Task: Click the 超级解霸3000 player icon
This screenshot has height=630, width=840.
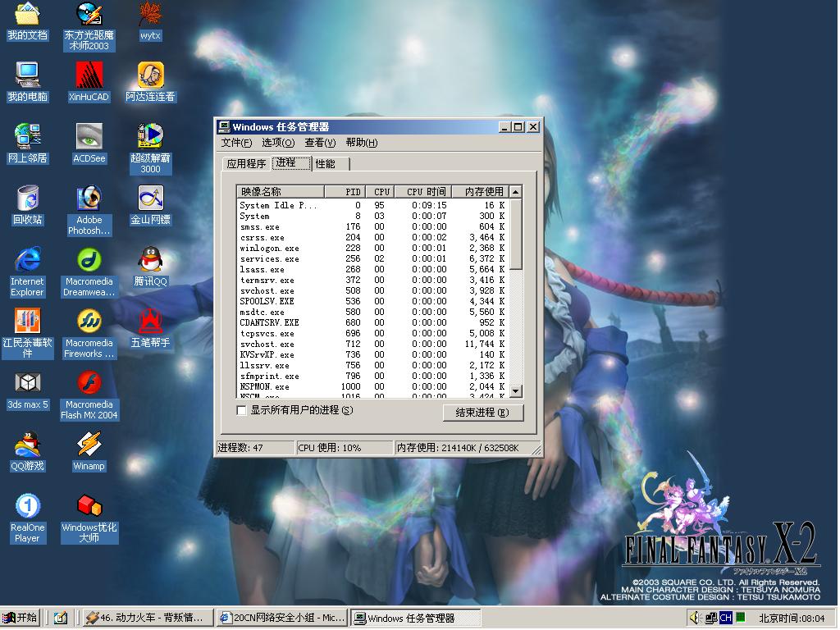Action: [150, 149]
